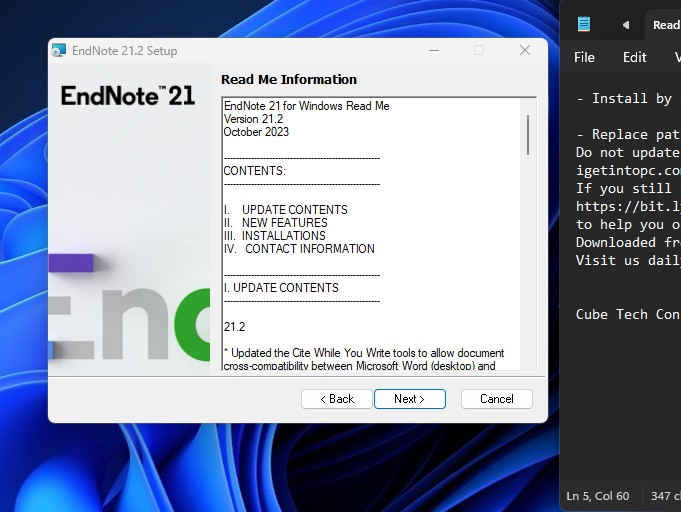This screenshot has width=681, height=512.
Task: Click the 'Cube Tech' line in Notepad
Action: [x=628, y=314]
